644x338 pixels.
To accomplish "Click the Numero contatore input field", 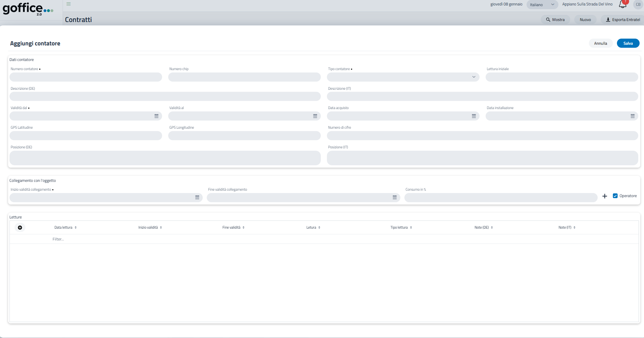I will (86, 77).
